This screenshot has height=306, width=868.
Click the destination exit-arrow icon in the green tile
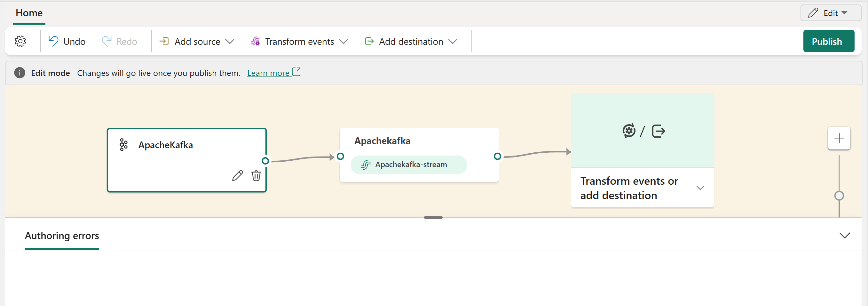pyautogui.click(x=659, y=131)
